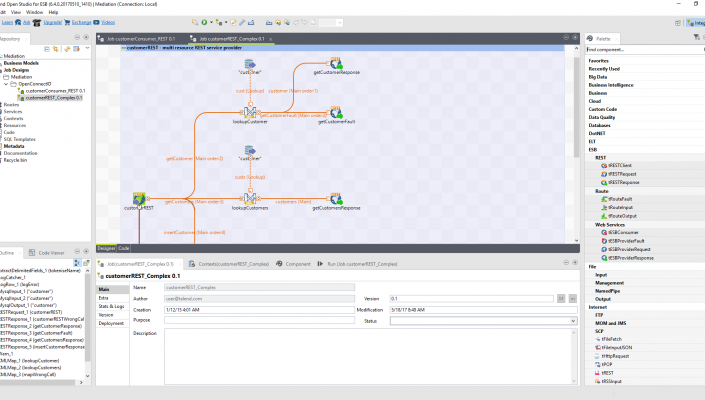Click the Videos link
This screenshot has width=705, height=400.
point(108,22)
